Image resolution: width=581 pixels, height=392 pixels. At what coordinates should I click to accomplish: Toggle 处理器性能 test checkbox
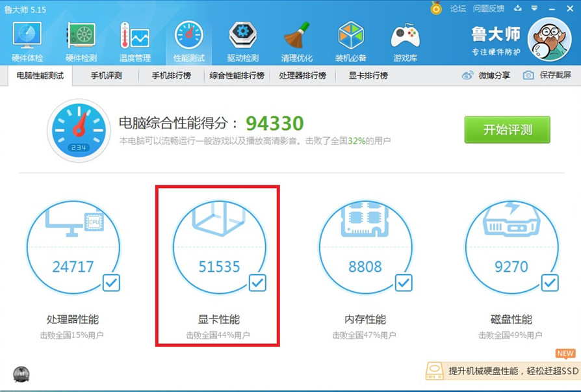pyautogui.click(x=111, y=283)
